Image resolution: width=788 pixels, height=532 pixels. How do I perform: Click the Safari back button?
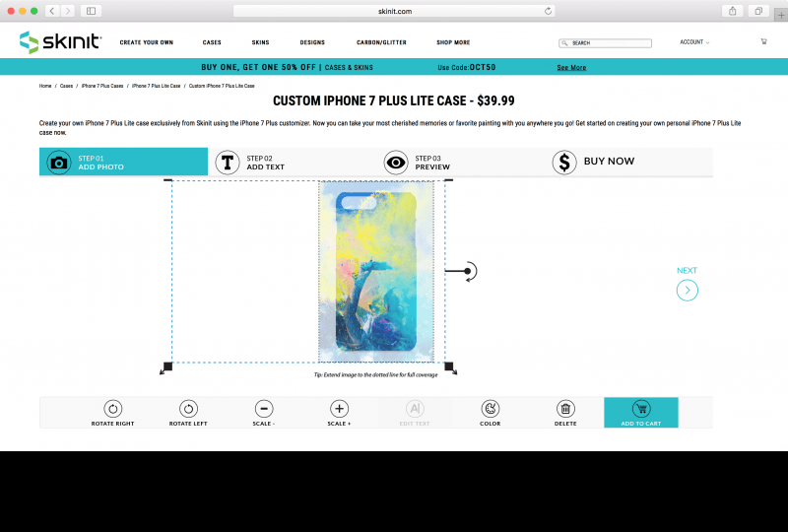52,11
